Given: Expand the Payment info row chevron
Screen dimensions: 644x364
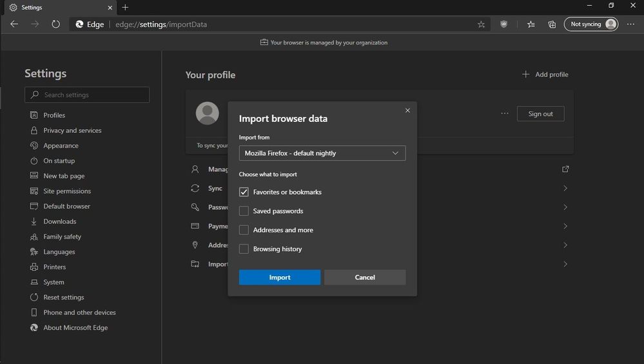Looking at the screenshot, I should click(x=565, y=226).
